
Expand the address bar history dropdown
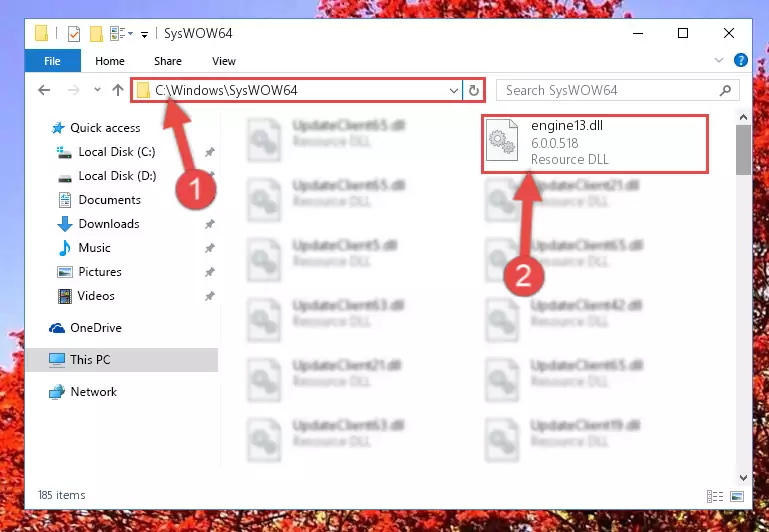pyautogui.click(x=454, y=91)
